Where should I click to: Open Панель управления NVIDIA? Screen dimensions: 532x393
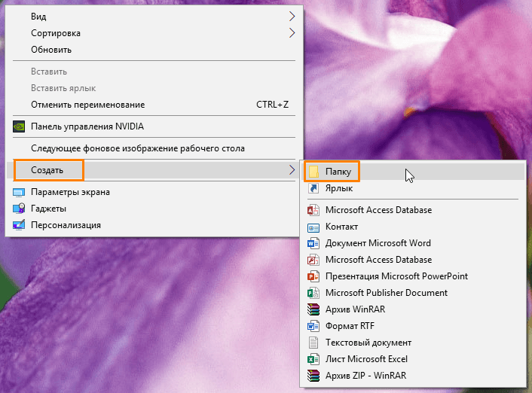[154, 126]
